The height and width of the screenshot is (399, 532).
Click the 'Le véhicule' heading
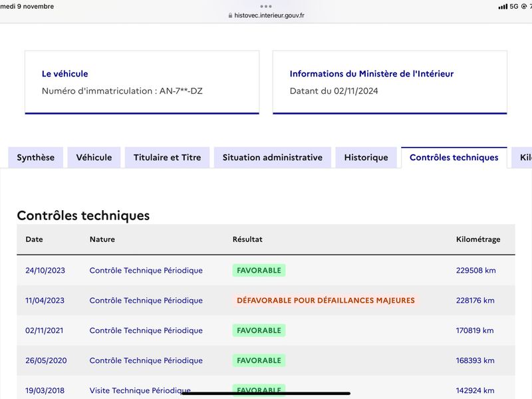pos(65,74)
